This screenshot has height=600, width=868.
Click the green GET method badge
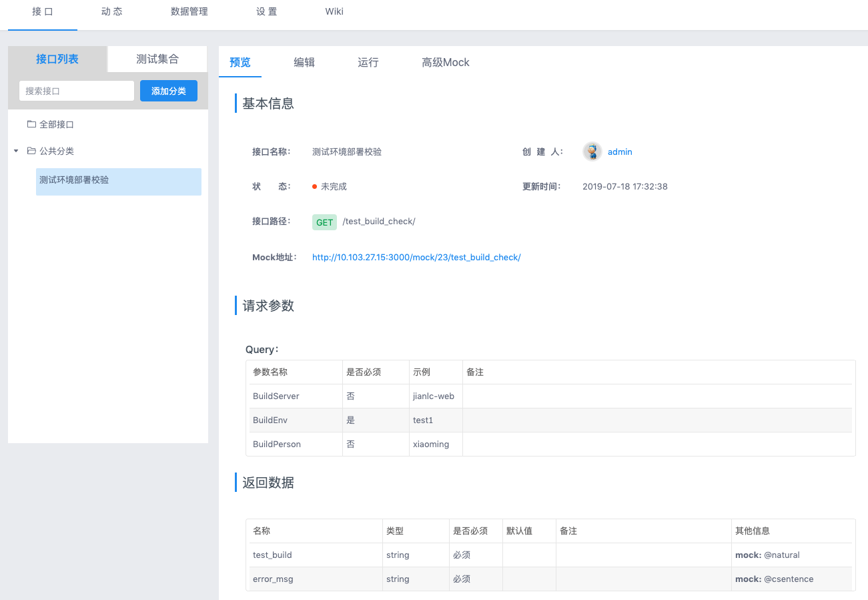[x=324, y=222]
